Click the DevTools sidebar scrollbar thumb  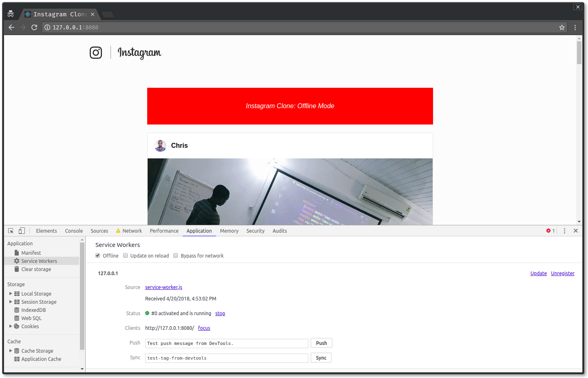pyautogui.click(x=82, y=296)
